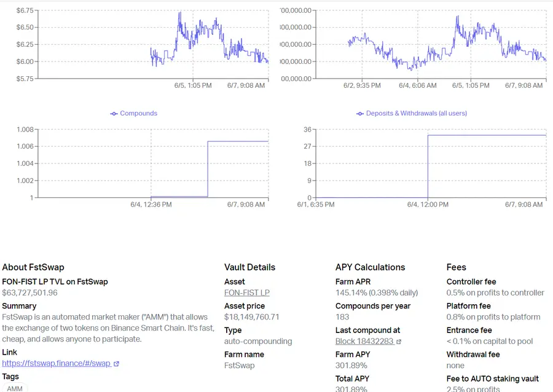
Task: Click the APY Calculations heading
Action: 371,267
